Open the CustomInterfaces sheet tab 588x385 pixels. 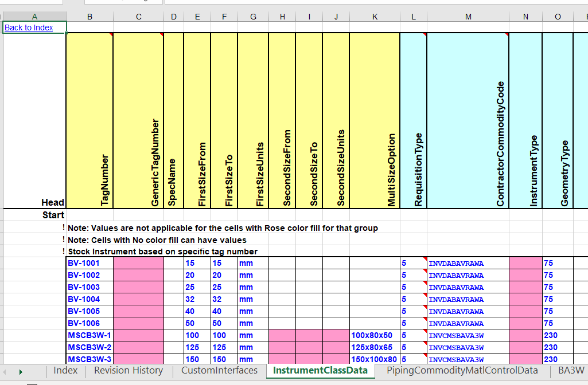click(x=219, y=371)
